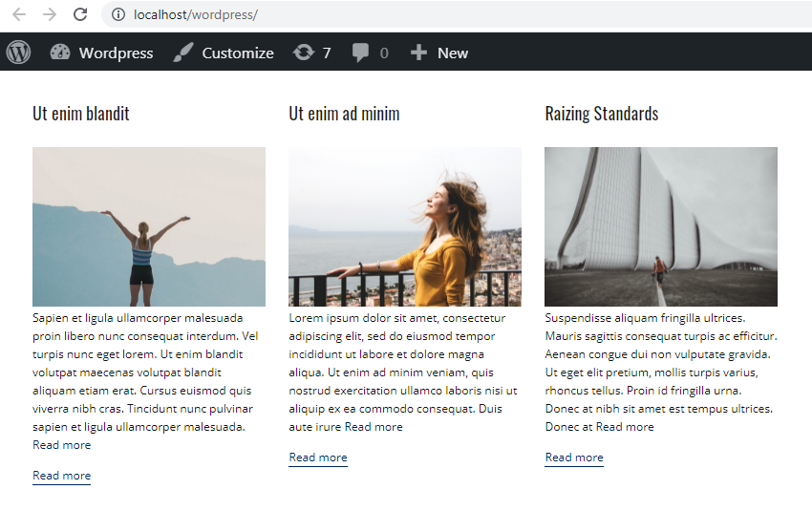Screen dimensions: 812x511
Task: Click the Wordpress site name menu
Action: coord(101,53)
